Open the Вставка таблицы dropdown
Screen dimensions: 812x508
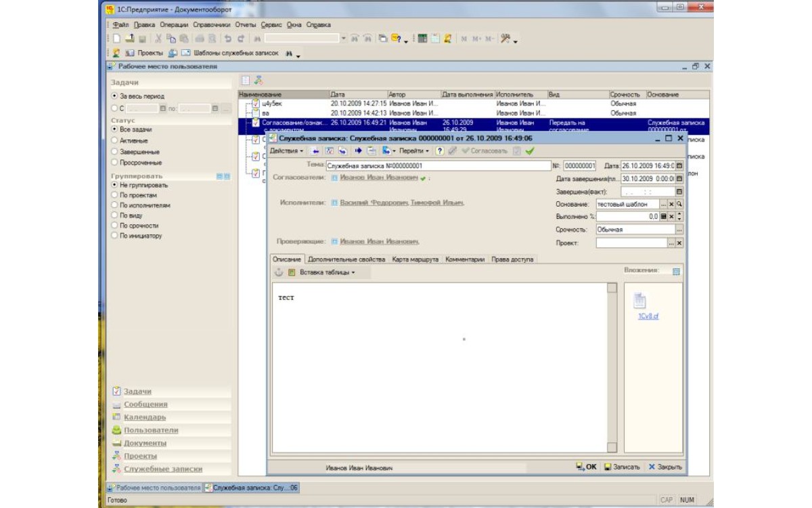click(326, 272)
